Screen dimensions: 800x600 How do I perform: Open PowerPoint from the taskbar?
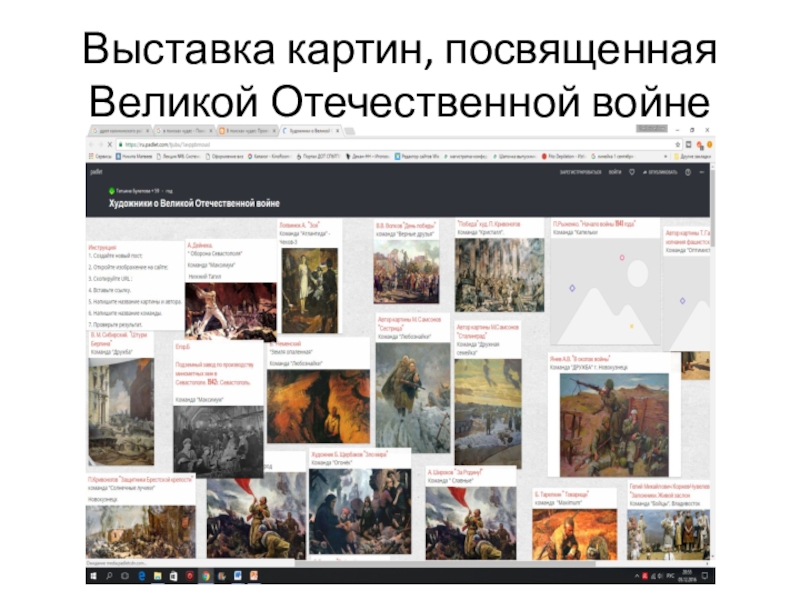click(x=254, y=576)
